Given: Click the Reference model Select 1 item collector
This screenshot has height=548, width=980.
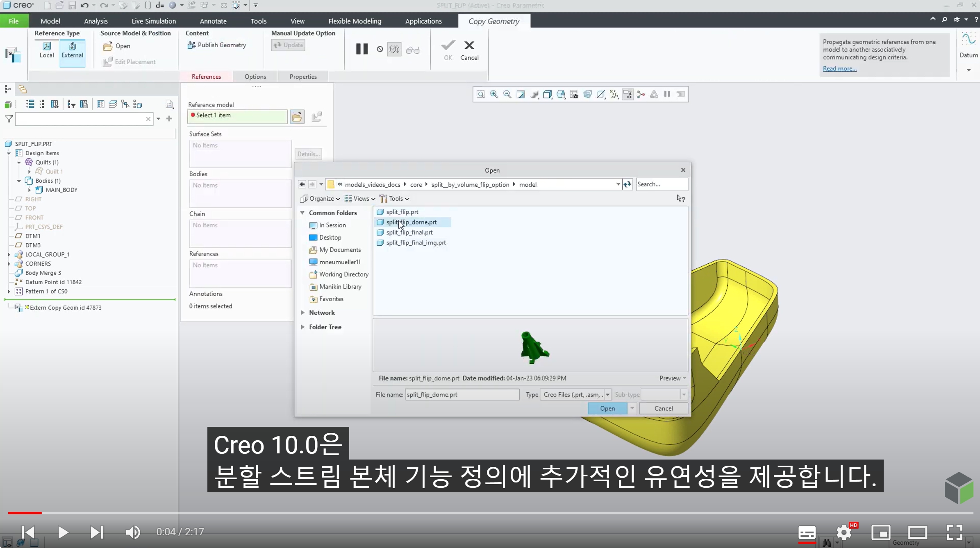Looking at the screenshot, I should (x=237, y=116).
